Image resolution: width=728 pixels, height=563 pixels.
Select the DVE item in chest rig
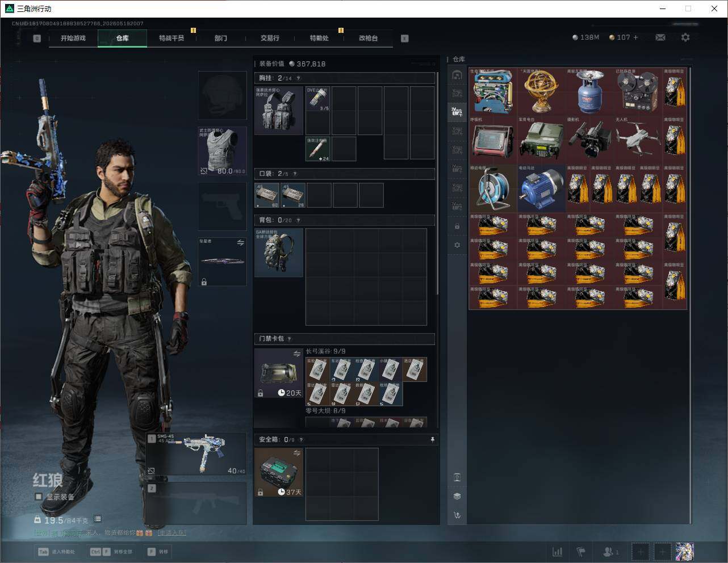pyautogui.click(x=318, y=99)
